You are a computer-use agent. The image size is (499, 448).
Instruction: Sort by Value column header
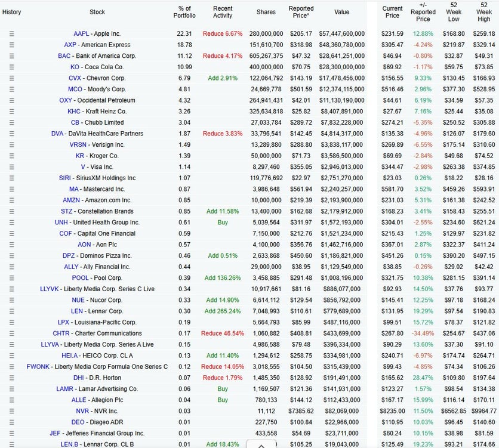(342, 12)
